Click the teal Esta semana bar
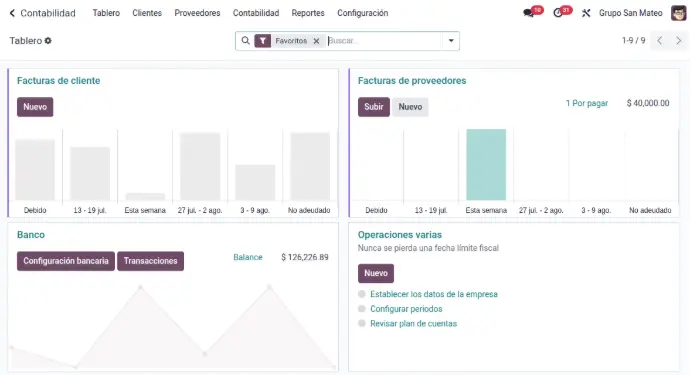The height and width of the screenshot is (375, 690). coord(486,165)
